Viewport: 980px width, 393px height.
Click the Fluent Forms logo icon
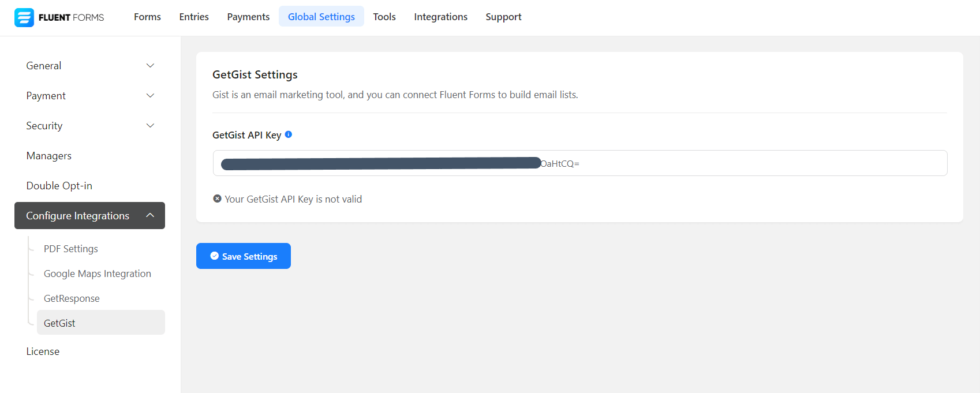24,17
